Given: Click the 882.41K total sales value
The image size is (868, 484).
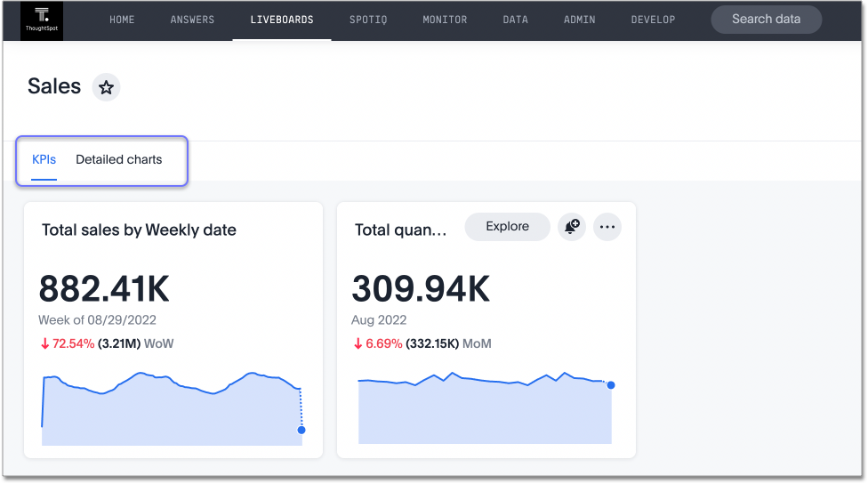Looking at the screenshot, I should (x=104, y=289).
